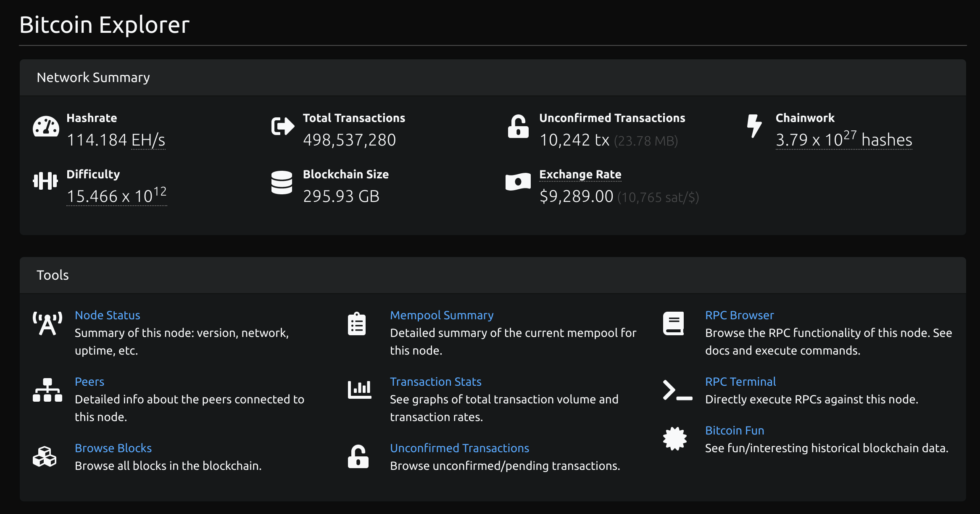Click the 'Browse all blocks in the blockchain.' description

click(168, 466)
